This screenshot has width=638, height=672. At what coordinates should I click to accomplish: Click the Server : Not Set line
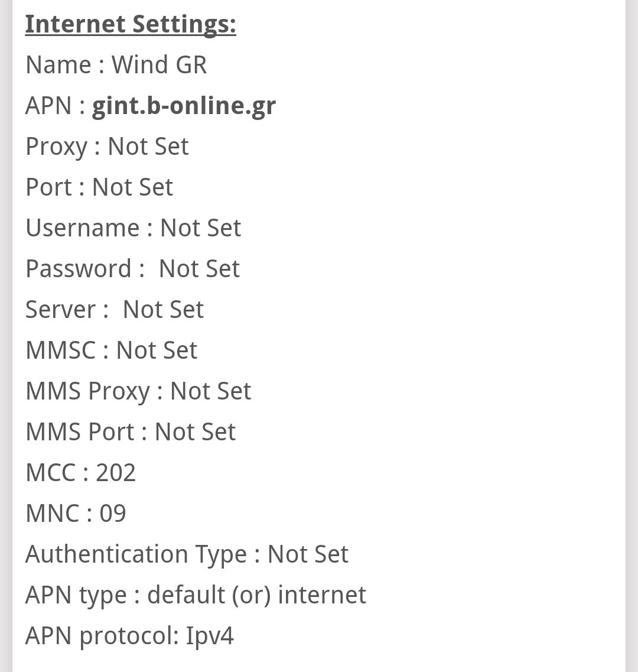pyautogui.click(x=115, y=310)
